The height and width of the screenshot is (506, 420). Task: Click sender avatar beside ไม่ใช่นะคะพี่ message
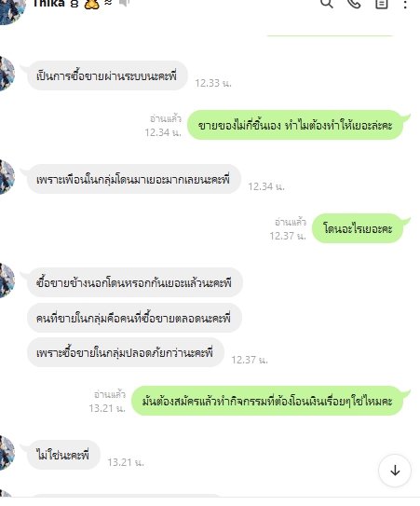coord(7,453)
